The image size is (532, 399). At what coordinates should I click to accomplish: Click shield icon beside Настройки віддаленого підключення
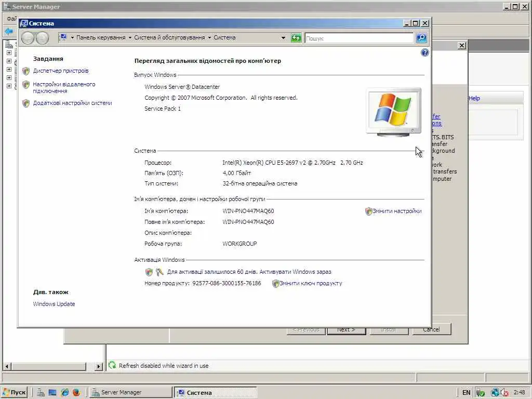pyautogui.click(x=26, y=85)
